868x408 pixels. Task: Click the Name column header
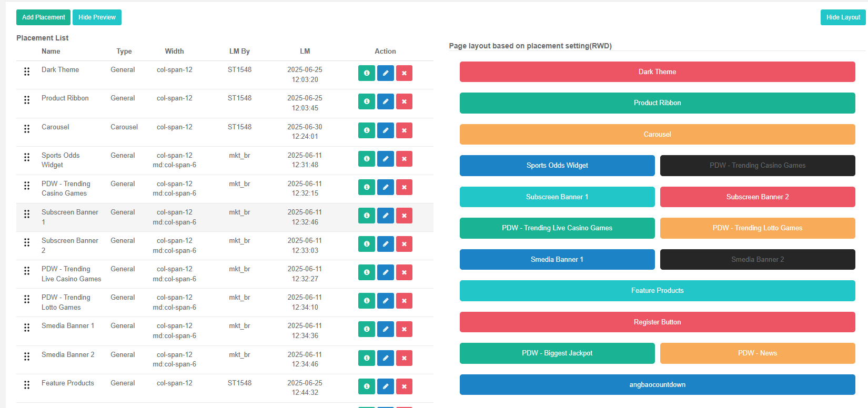(x=51, y=52)
